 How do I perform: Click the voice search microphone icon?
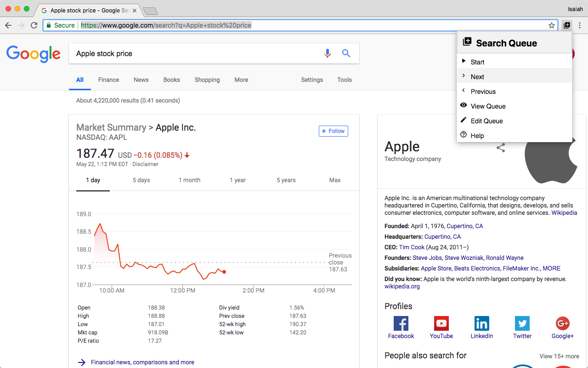328,53
